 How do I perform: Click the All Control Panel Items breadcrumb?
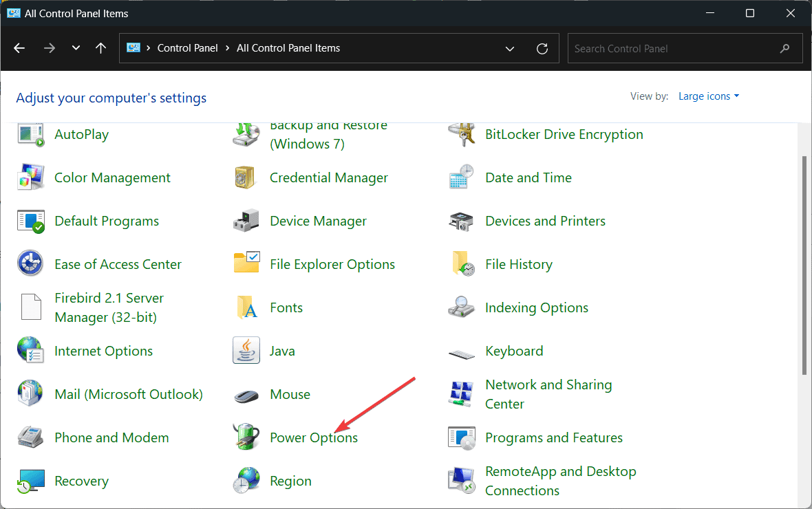(288, 48)
